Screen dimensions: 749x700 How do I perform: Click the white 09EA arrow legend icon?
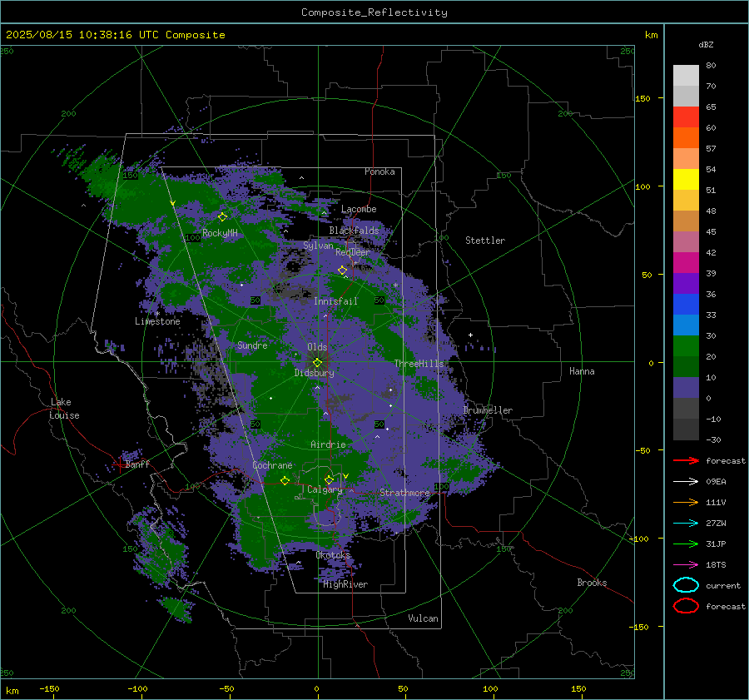click(x=686, y=482)
